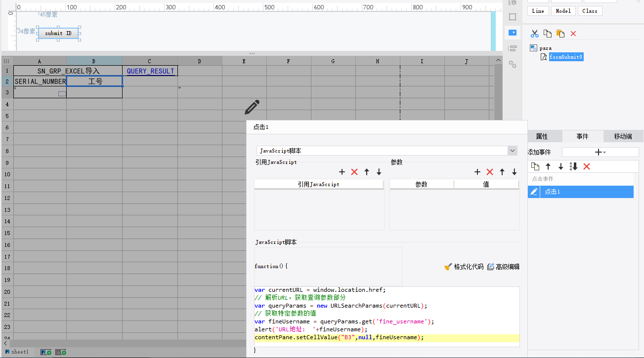644x358 pixels.
Task: Click 引用JavaScript table header
Action: (x=318, y=184)
